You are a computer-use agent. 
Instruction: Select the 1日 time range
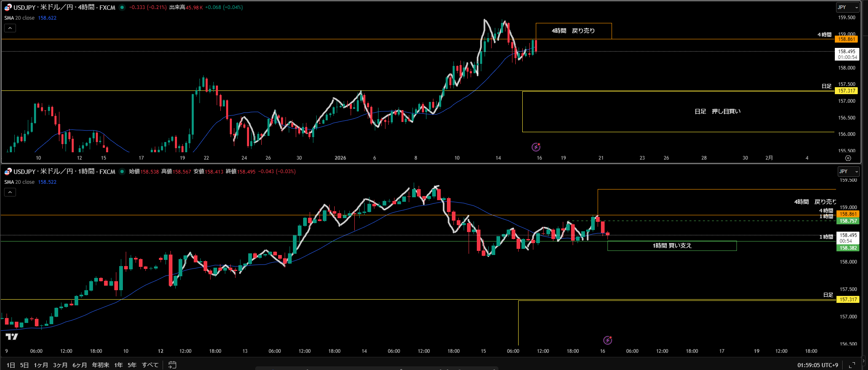11,365
